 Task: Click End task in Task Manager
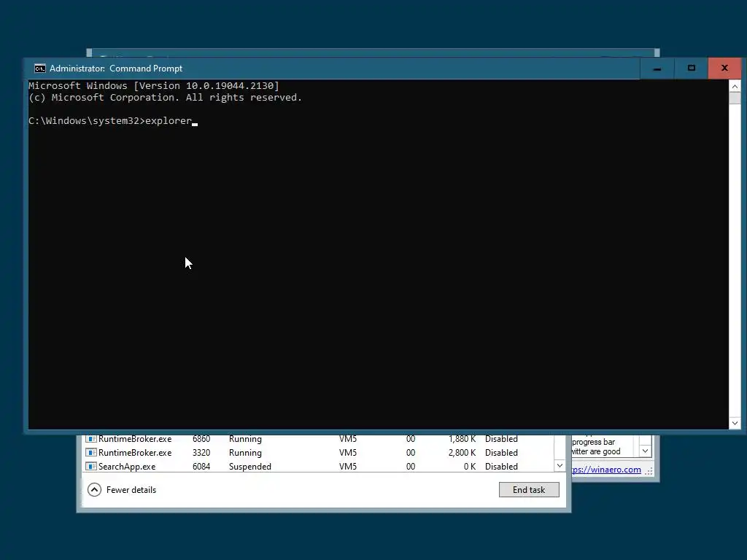tap(529, 489)
